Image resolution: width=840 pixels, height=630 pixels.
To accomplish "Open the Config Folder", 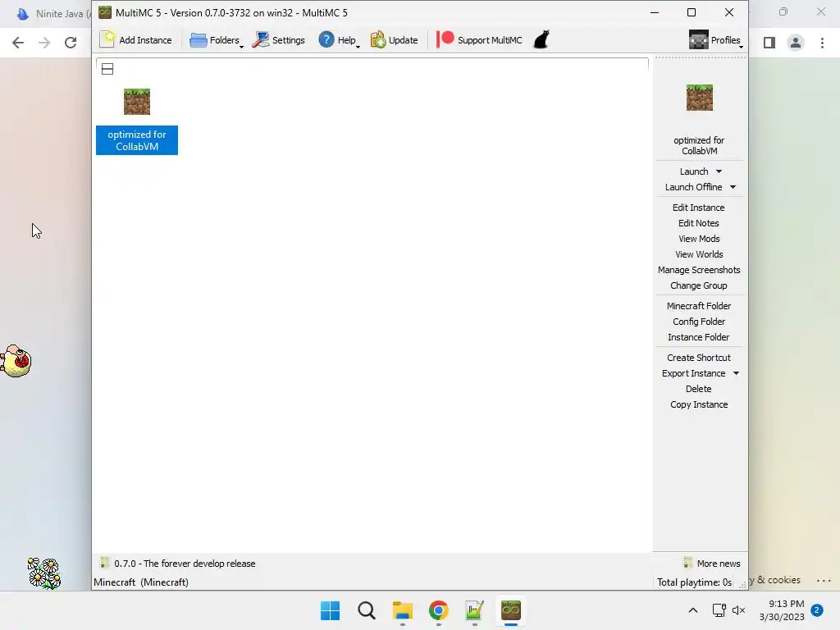I will click(699, 322).
